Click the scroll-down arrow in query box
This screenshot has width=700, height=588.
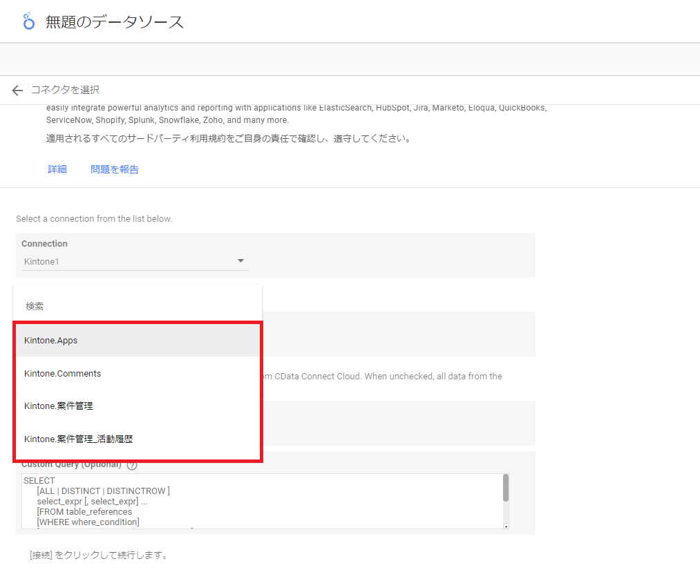tap(506, 527)
